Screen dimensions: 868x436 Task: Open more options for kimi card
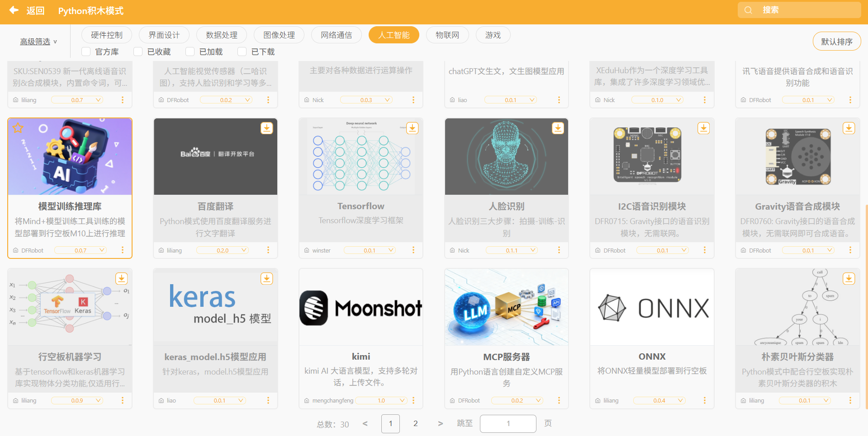coord(413,400)
